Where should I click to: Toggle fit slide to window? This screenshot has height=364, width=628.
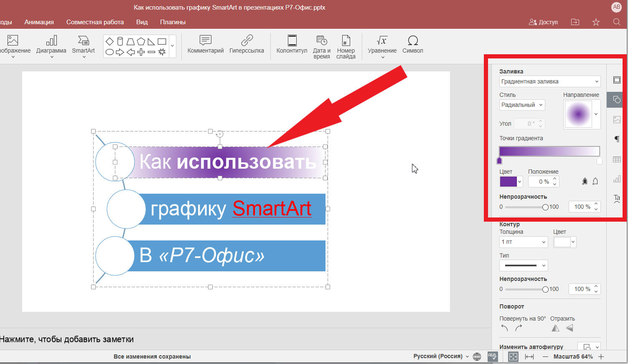click(513, 356)
